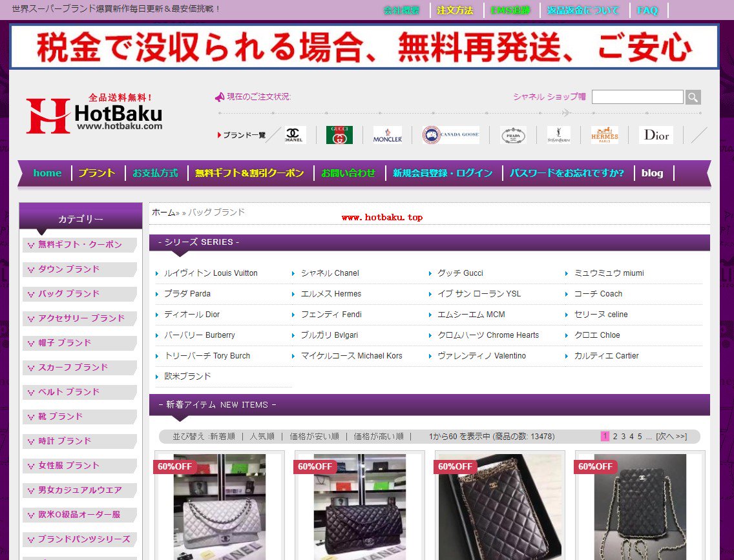Select 靴 ブランド category

(x=79, y=417)
